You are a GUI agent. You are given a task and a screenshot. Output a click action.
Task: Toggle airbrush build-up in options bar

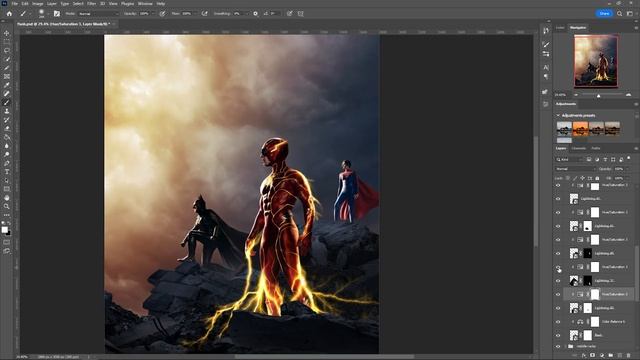click(x=204, y=13)
